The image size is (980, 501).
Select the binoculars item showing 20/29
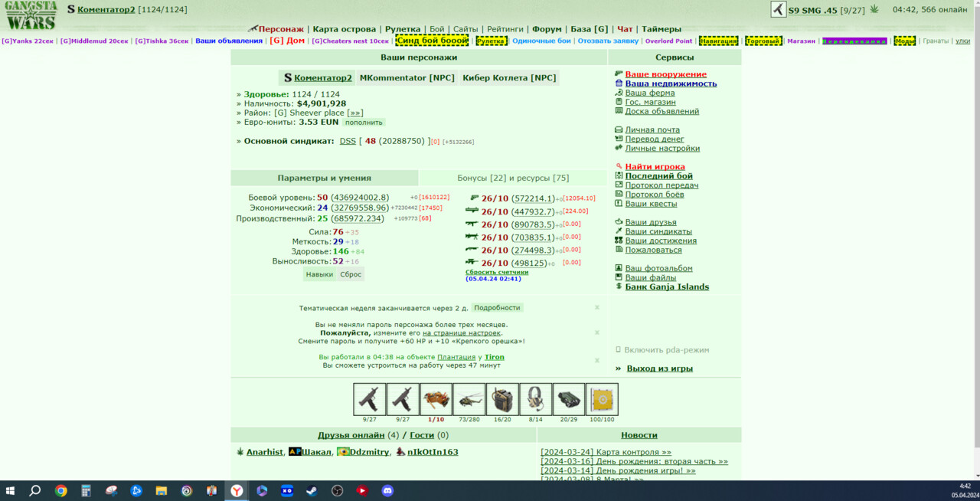pyautogui.click(x=569, y=399)
